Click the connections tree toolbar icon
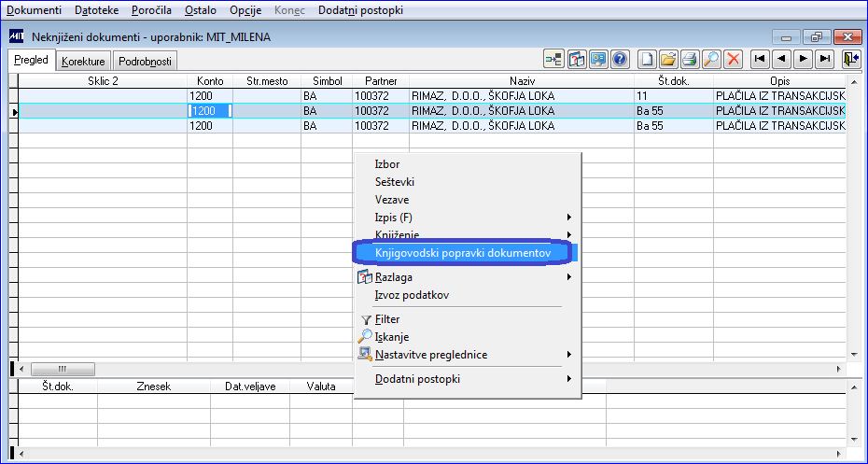 click(553, 59)
